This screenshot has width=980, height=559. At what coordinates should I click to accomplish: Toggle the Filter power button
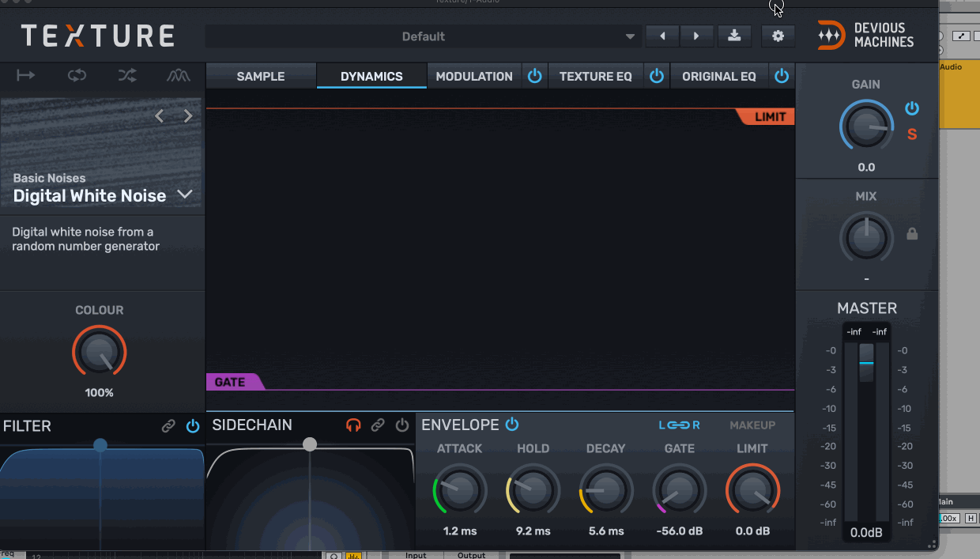tap(193, 426)
